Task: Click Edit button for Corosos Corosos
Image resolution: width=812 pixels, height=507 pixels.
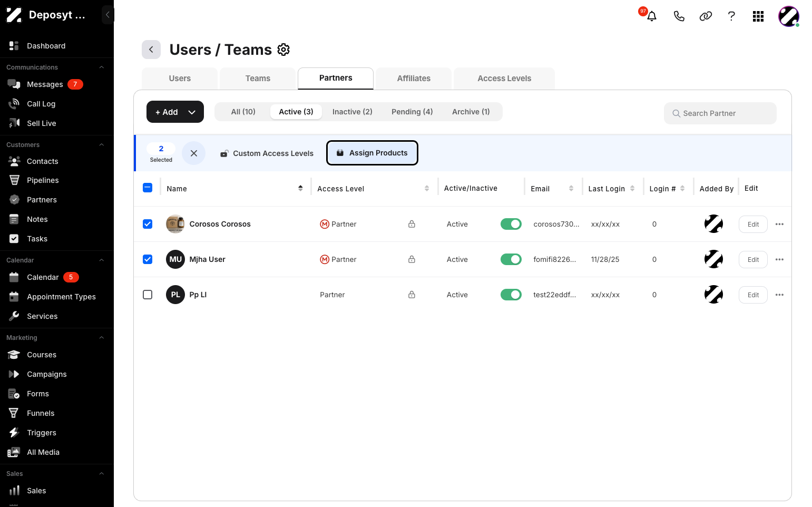Action: point(753,225)
